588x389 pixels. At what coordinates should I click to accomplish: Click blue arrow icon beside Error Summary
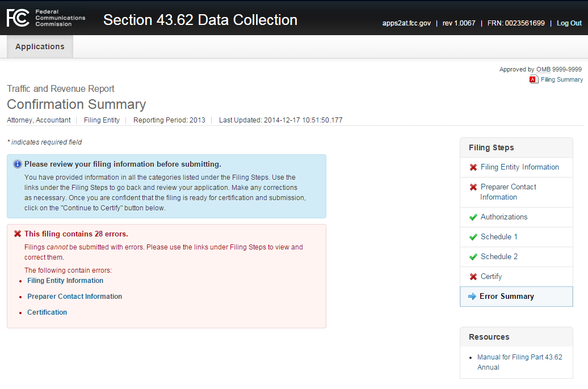tap(472, 297)
